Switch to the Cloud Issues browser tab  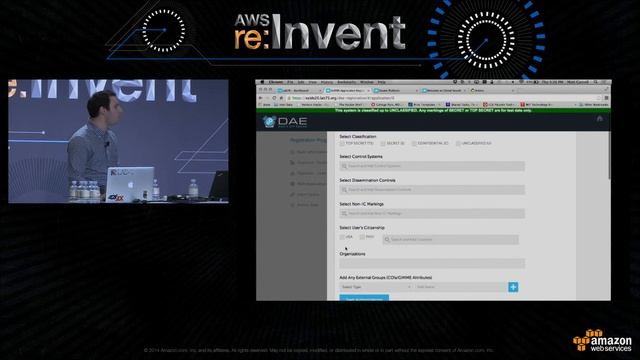444,90
